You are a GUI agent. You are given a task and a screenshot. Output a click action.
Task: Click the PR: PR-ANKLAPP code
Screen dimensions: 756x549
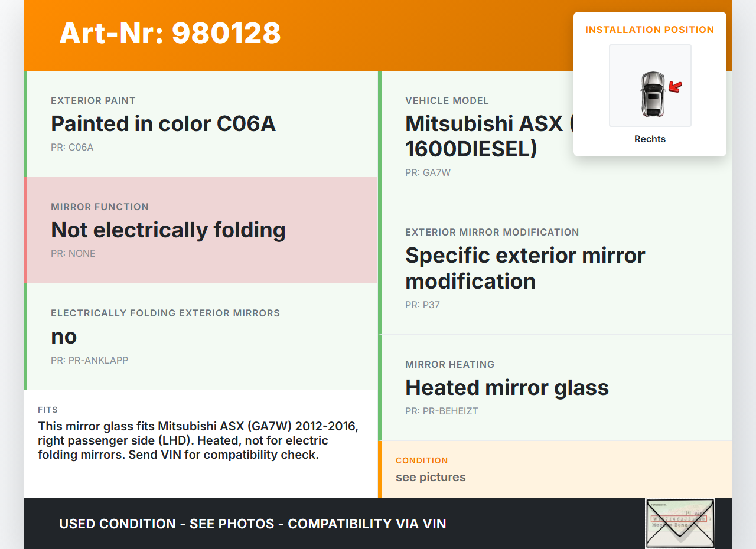coord(89,360)
